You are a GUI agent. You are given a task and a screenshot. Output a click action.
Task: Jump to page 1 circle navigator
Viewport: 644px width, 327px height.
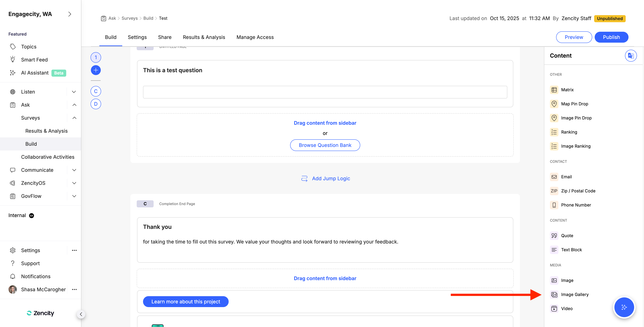[x=96, y=57]
